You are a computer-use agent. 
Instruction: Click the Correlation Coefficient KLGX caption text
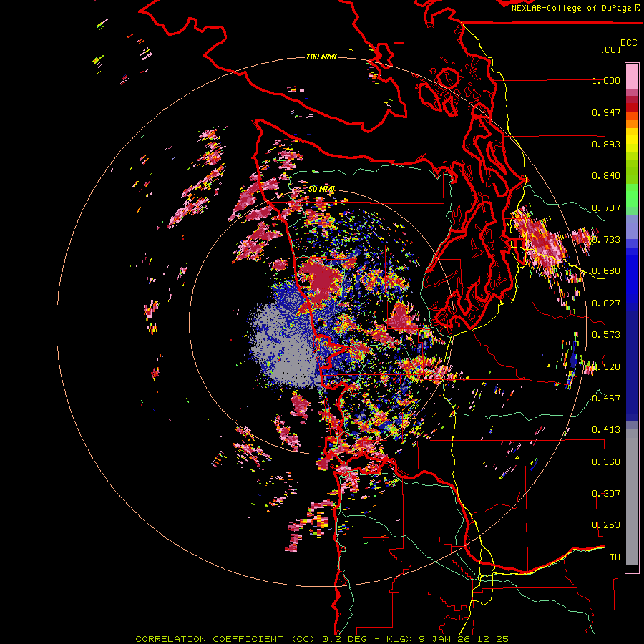pos(322,639)
